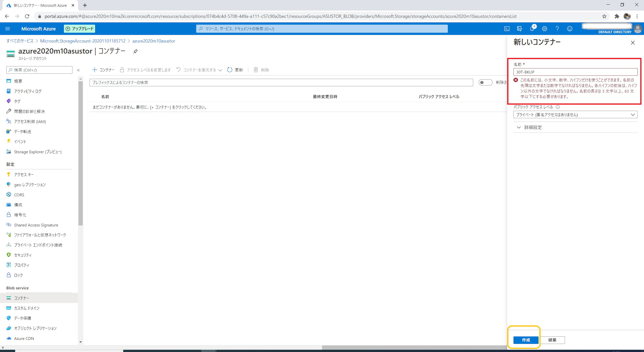Open the account avatar menu
Viewport: 644px width, 352px height.
638,29
